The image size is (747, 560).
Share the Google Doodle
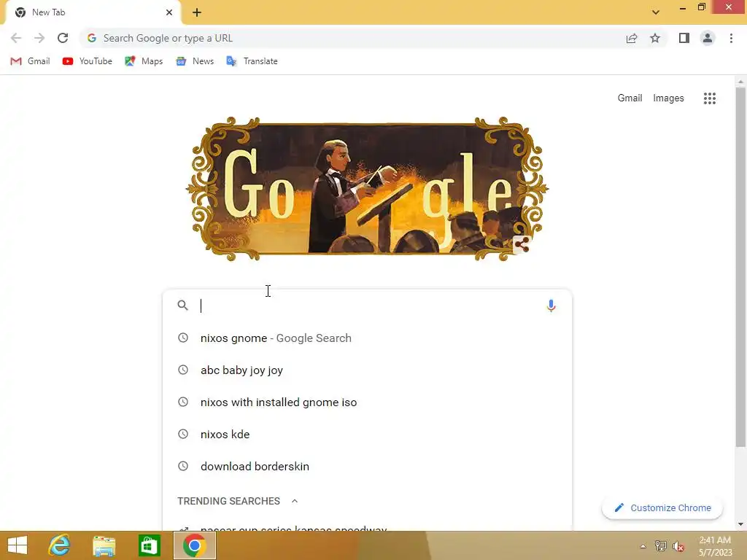click(x=522, y=245)
